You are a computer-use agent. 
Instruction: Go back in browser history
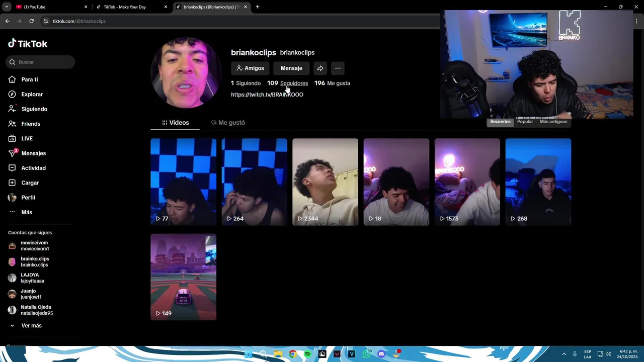point(7,21)
